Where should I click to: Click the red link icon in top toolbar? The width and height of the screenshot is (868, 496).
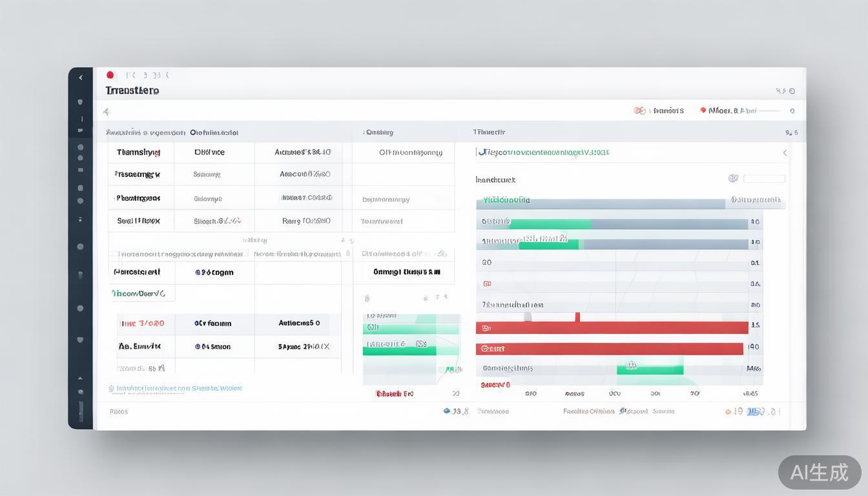coord(639,110)
